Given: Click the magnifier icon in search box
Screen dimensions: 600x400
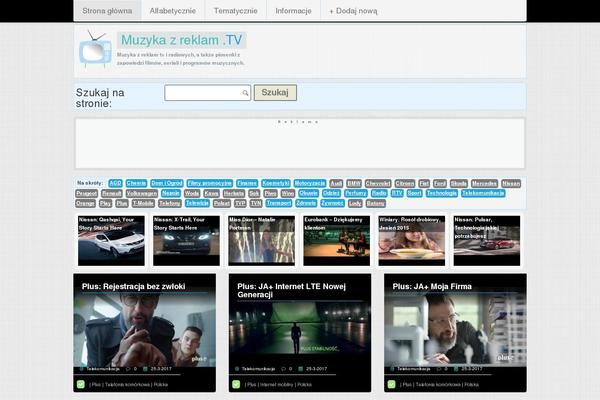Looking at the screenshot, I should (245, 93).
